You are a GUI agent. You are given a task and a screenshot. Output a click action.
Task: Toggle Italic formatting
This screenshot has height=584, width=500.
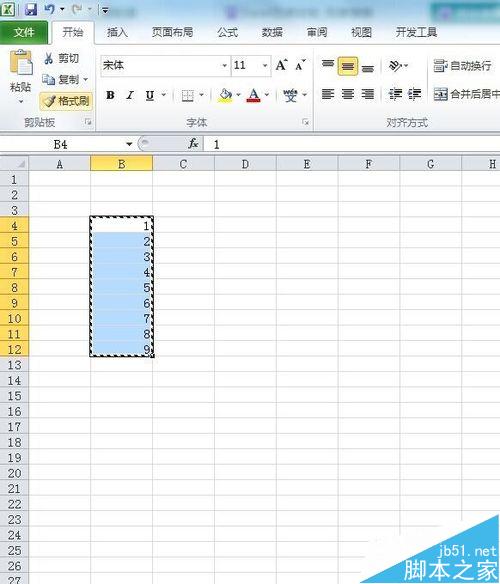[129, 95]
